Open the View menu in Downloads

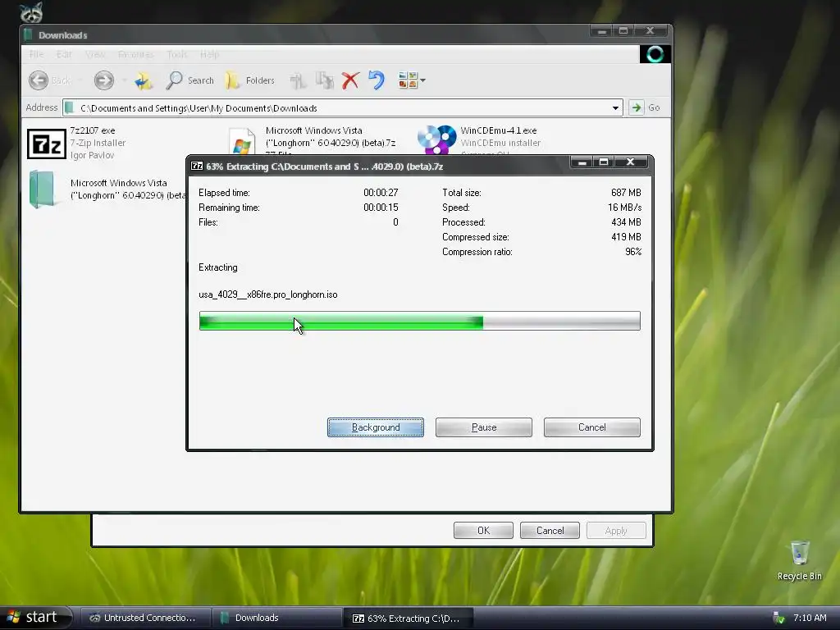[x=95, y=54]
